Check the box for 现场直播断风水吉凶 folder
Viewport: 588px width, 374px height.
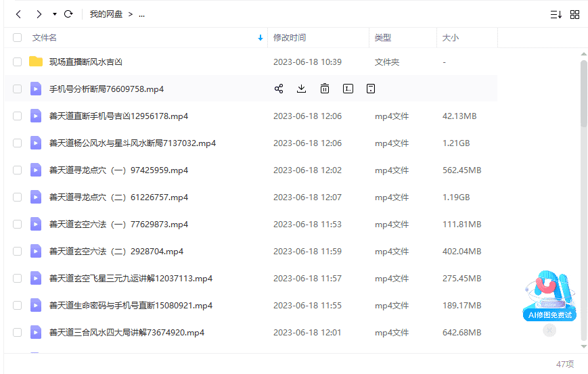[18, 62]
